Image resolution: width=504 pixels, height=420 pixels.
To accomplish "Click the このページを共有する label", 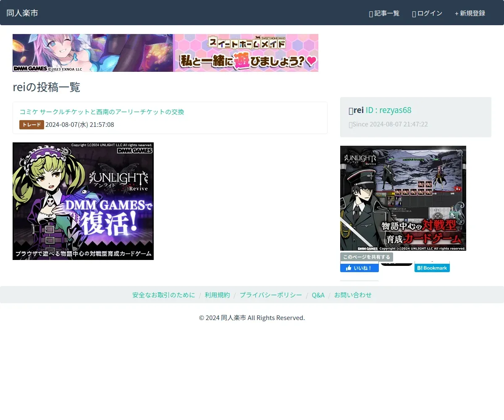I will [x=367, y=257].
